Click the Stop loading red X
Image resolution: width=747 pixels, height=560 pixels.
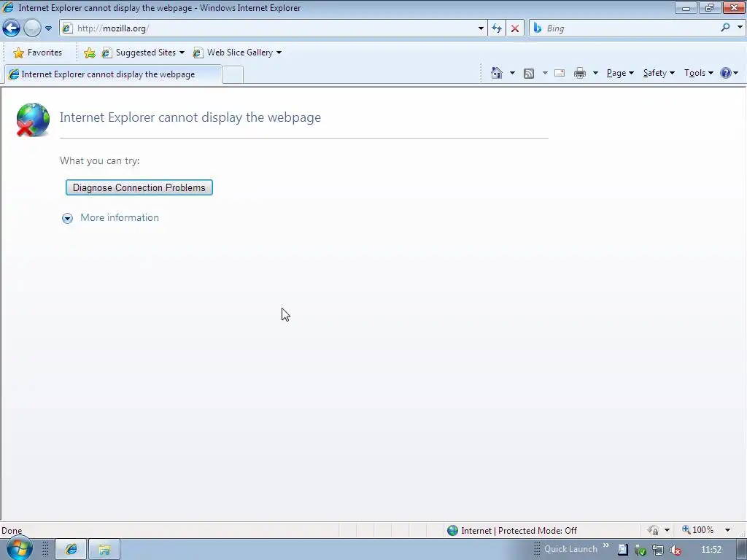[x=514, y=28]
